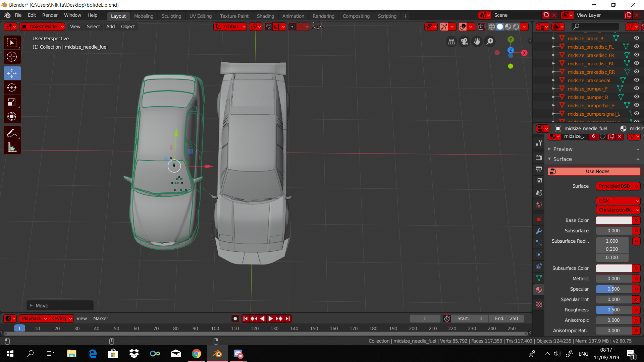
Task: Open the GGX distribution dropdown
Action: coord(618,201)
